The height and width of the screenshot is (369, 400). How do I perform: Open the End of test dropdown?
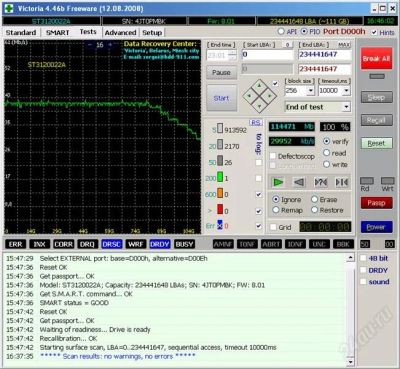click(346, 107)
